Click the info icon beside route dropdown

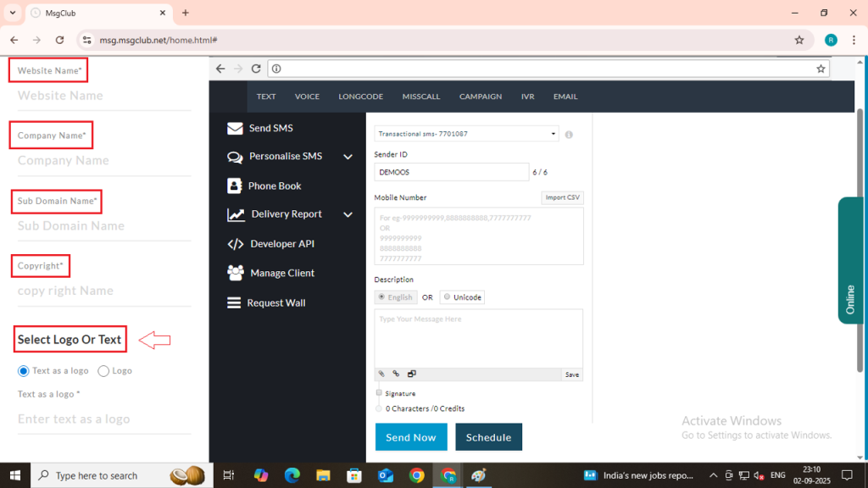(569, 135)
